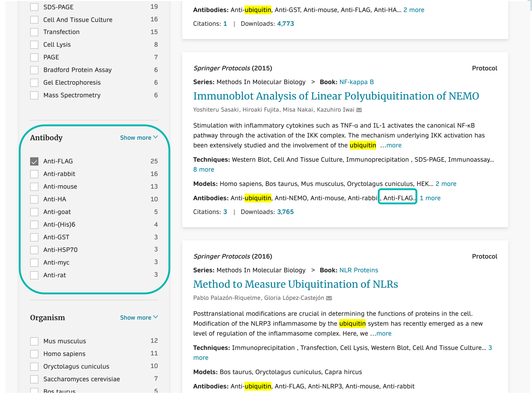
Task: Uncheck the Anti-FLAG antibody filter
Action: (x=34, y=161)
